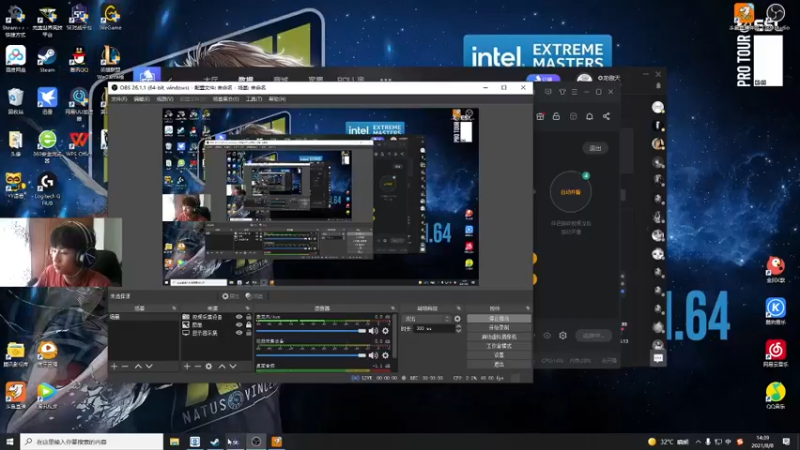Screen dimensions: 800x450
Task: Click the funnel filter icon in assistant title bar
Action: (x=562, y=92)
